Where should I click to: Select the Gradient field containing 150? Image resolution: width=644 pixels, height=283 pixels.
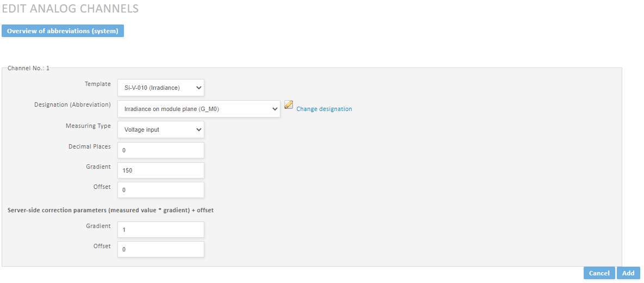click(160, 170)
